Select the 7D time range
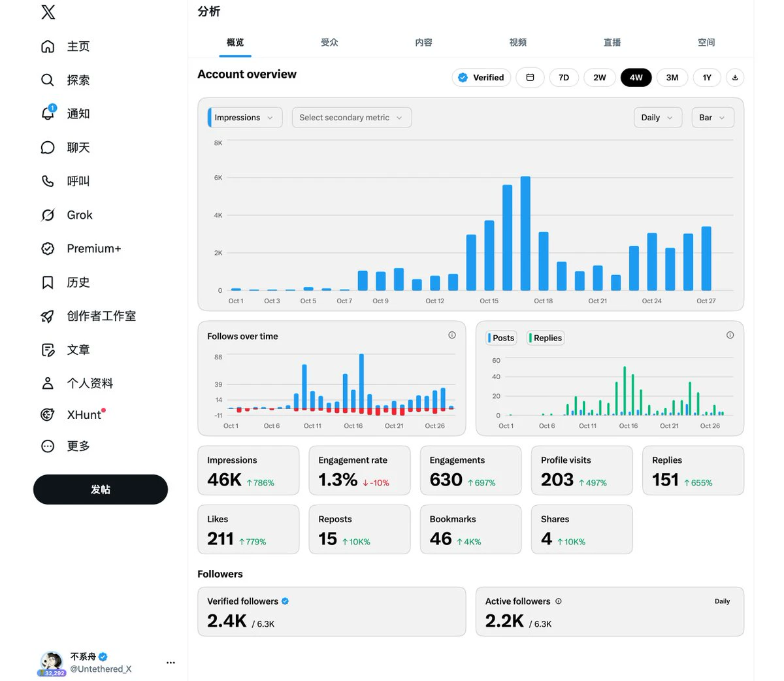This screenshot has width=784, height=681. (564, 78)
